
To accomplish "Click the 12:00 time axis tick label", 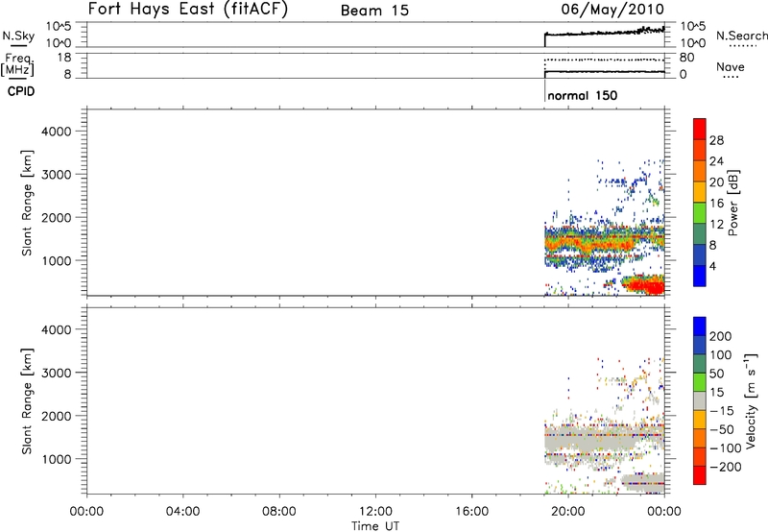I will click(375, 509).
